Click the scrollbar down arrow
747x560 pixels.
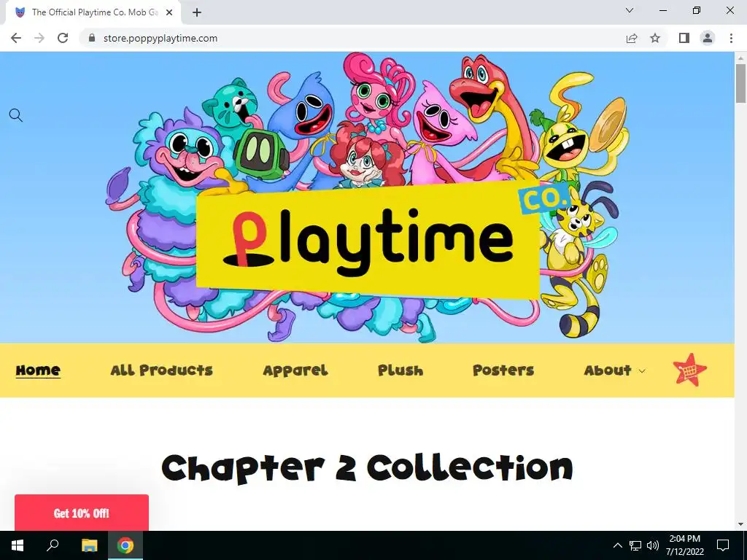(740, 525)
